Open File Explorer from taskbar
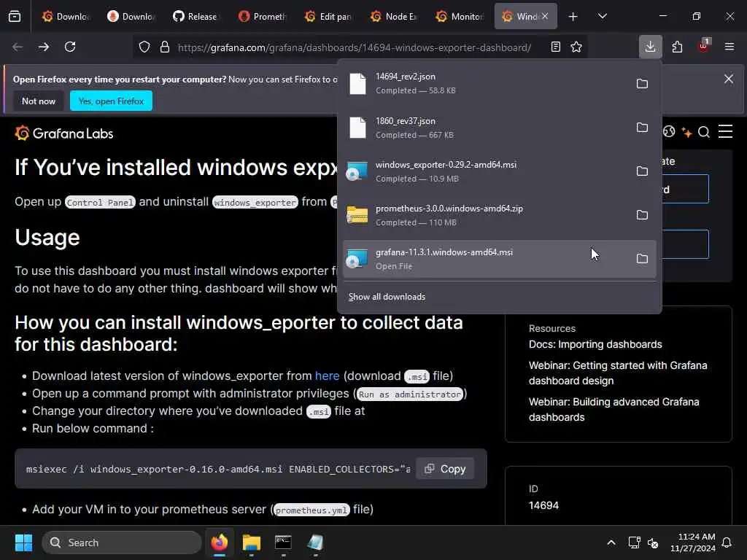Image resolution: width=747 pixels, height=560 pixels. pos(251,542)
